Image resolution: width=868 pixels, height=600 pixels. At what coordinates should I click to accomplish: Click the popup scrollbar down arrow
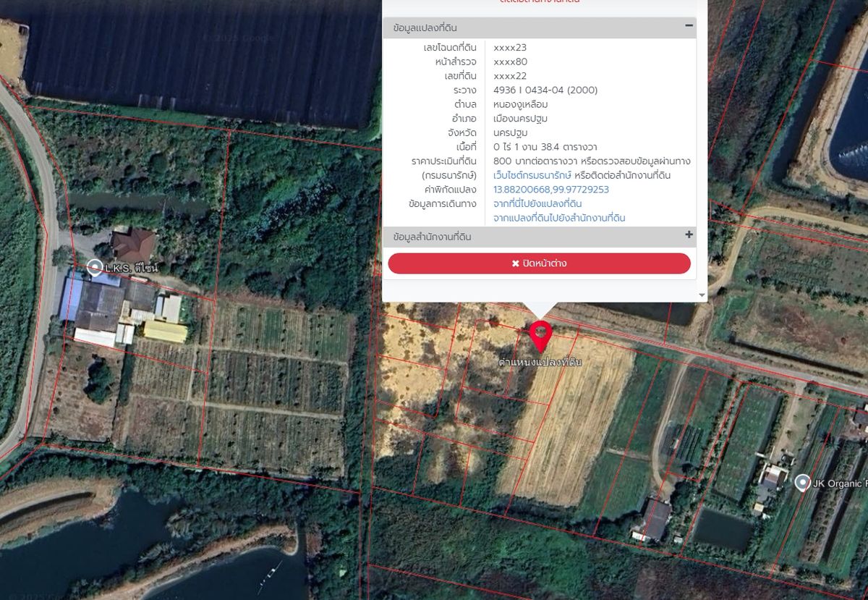click(702, 295)
